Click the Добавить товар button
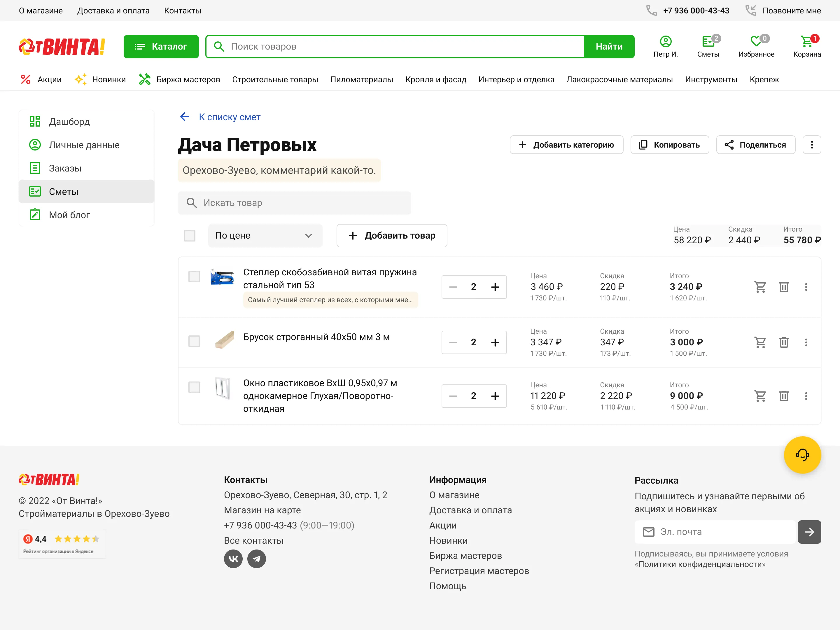Screen dimensions: 840x630 pos(391,235)
